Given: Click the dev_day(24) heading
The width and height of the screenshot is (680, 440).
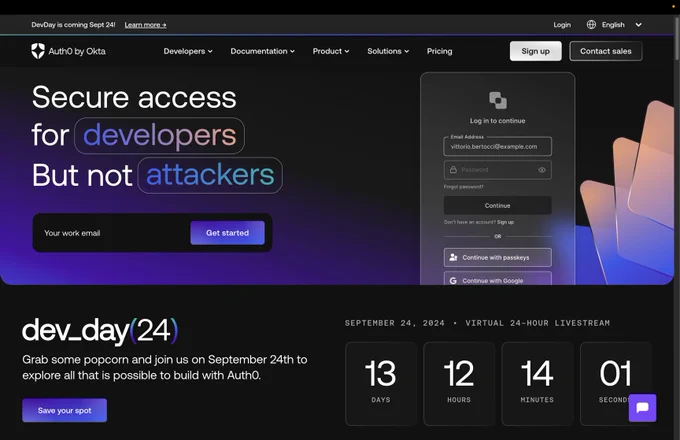Looking at the screenshot, I should (100, 331).
